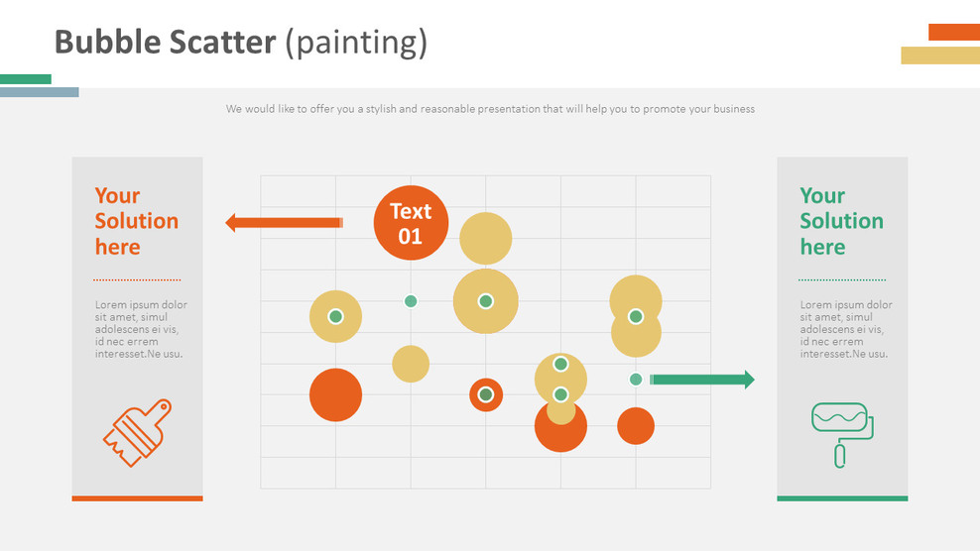Viewport: 980px width, 551px height.
Task: Select the Lorem ipsum paragraph in right panel
Action: [x=846, y=329]
